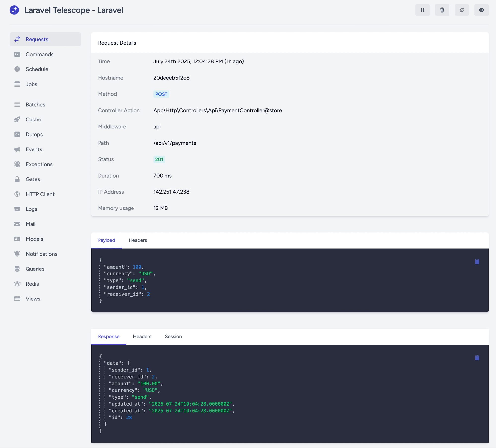The width and height of the screenshot is (496, 448).
Task: Click the Telescope logo icon
Action: 14,10
